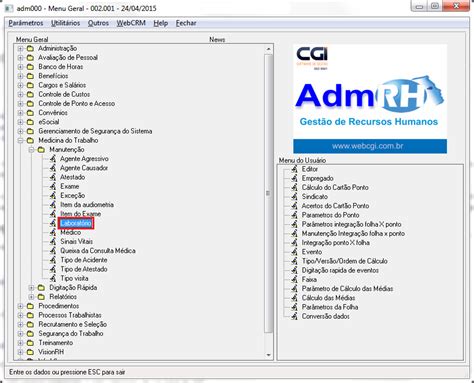This screenshot has height=383, width=474.
Task: Click the Tipo de Acidente icon
Action: point(53,260)
